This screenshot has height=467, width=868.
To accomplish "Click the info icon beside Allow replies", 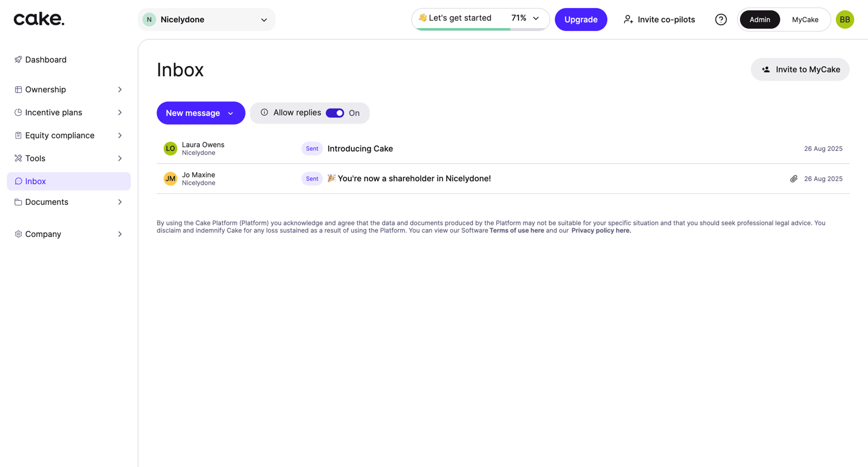I will 264,112.
